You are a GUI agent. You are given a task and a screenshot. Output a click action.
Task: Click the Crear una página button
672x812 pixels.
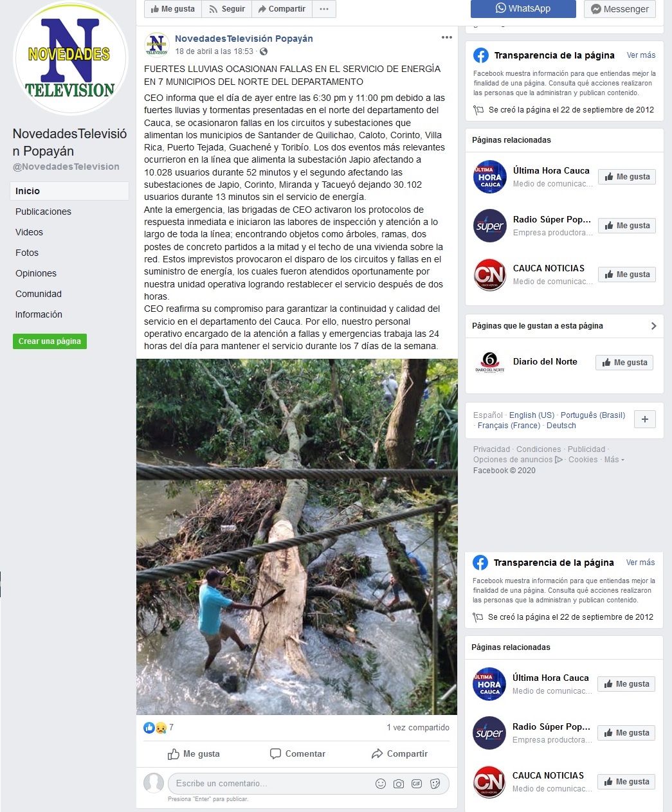click(50, 341)
